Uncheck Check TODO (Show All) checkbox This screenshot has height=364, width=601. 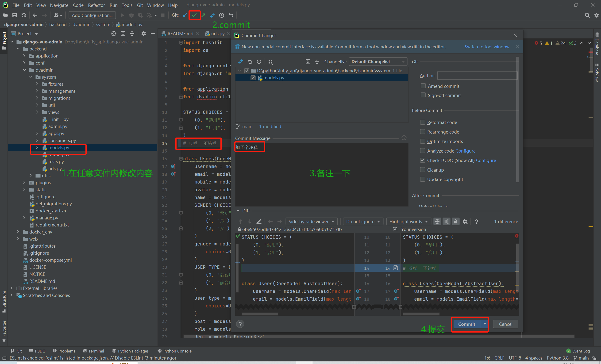pyautogui.click(x=422, y=160)
